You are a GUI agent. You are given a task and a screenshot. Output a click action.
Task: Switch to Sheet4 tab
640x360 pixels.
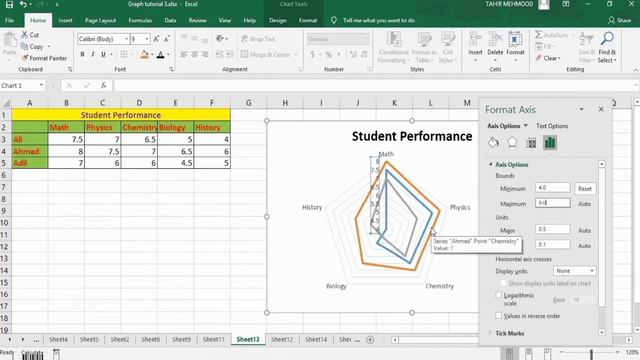click(58, 339)
